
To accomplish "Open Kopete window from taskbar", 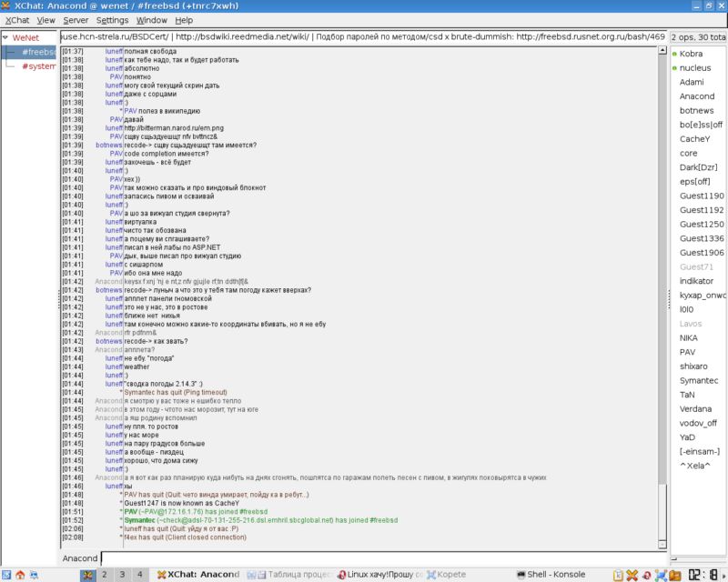I will (447, 575).
